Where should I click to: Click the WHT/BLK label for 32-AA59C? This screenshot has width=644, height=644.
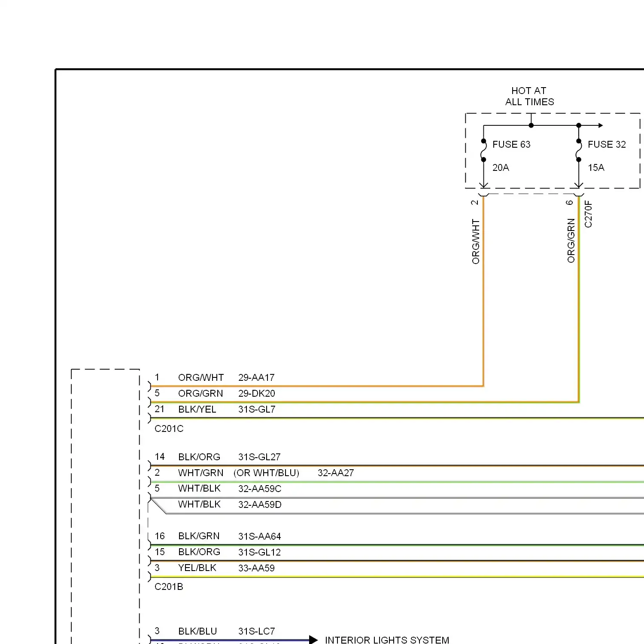coord(199,488)
